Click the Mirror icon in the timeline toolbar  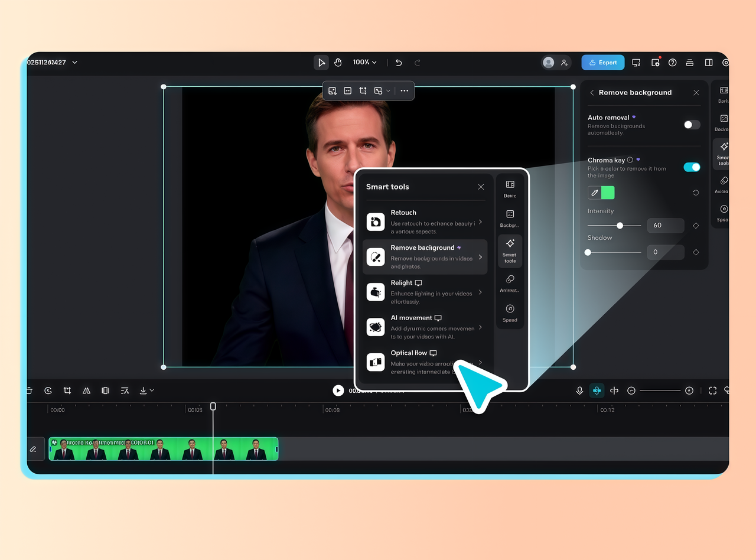86,390
